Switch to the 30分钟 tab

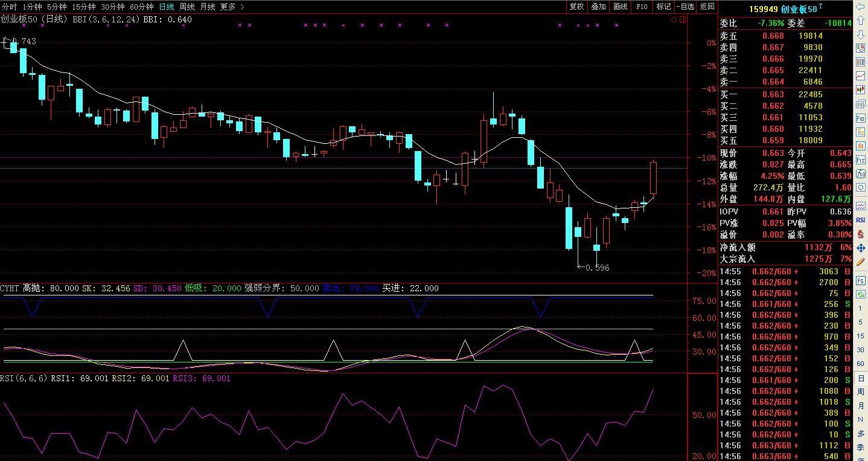pyautogui.click(x=112, y=7)
